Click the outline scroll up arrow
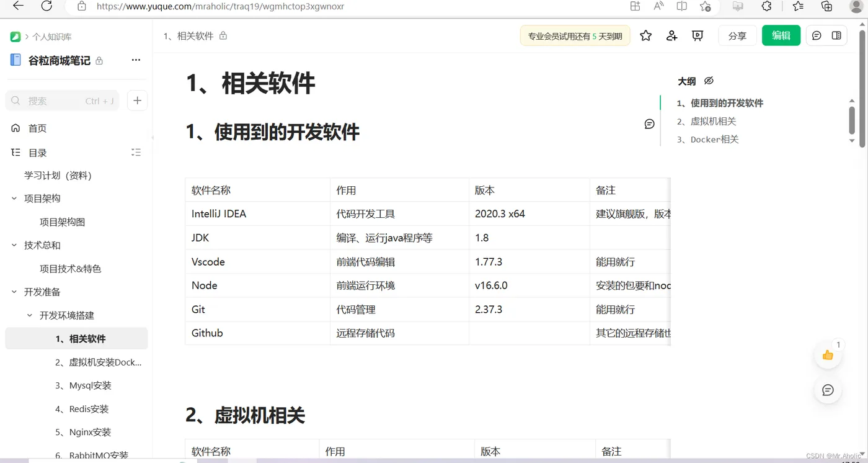868x463 pixels. click(x=852, y=101)
